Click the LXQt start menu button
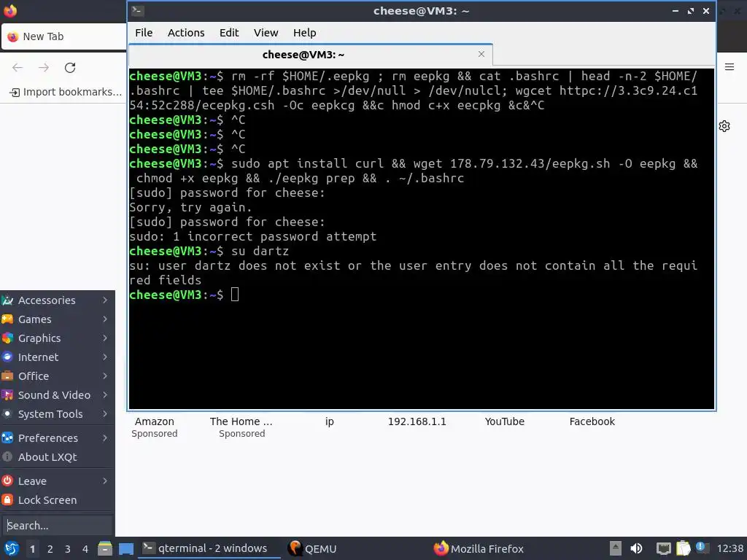 12,548
